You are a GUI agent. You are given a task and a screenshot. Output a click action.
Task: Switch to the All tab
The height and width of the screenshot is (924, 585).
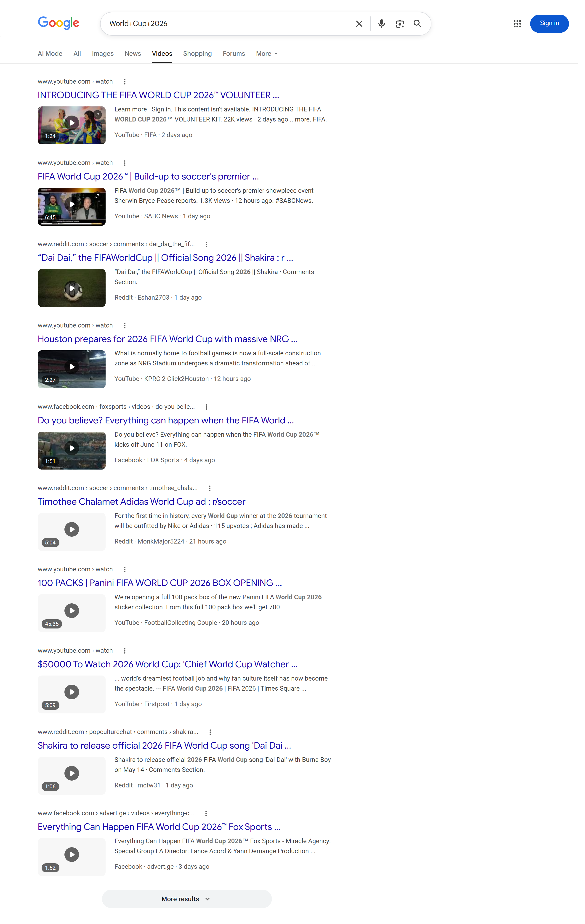[x=77, y=54]
